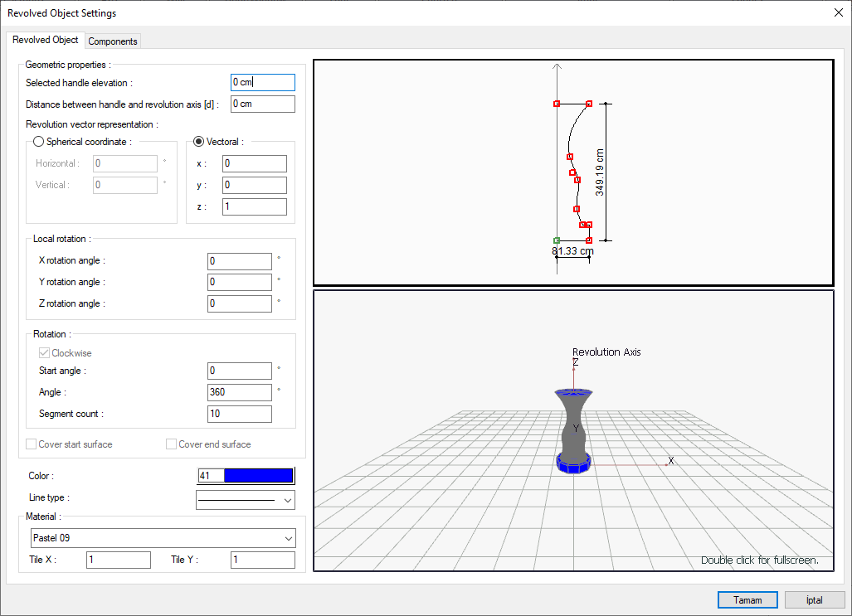Click the 81.33 cm width dimension label
The height and width of the screenshot is (616, 852).
tap(572, 250)
